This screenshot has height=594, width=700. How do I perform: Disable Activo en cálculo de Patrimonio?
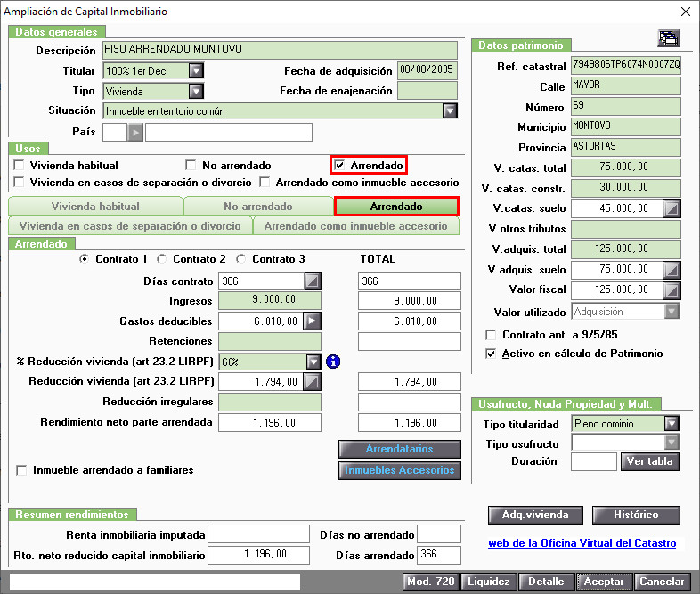click(x=491, y=354)
